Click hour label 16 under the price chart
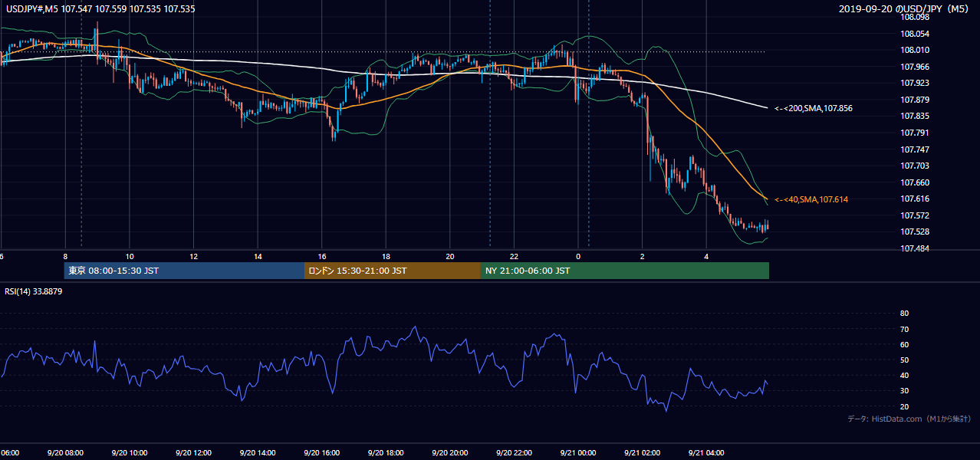The width and height of the screenshot is (980, 460). click(x=323, y=256)
